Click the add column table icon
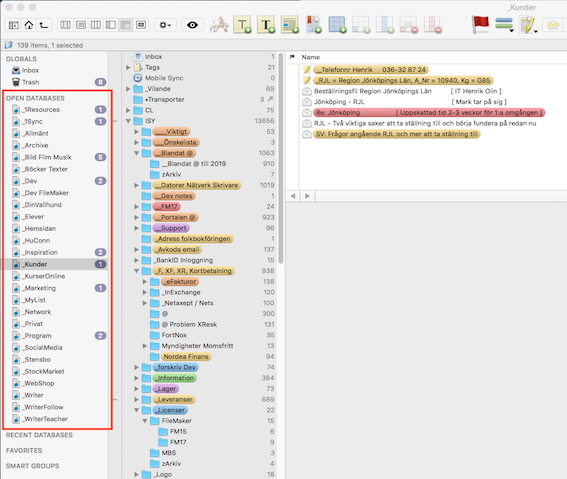The image size is (567, 479). click(x=385, y=25)
